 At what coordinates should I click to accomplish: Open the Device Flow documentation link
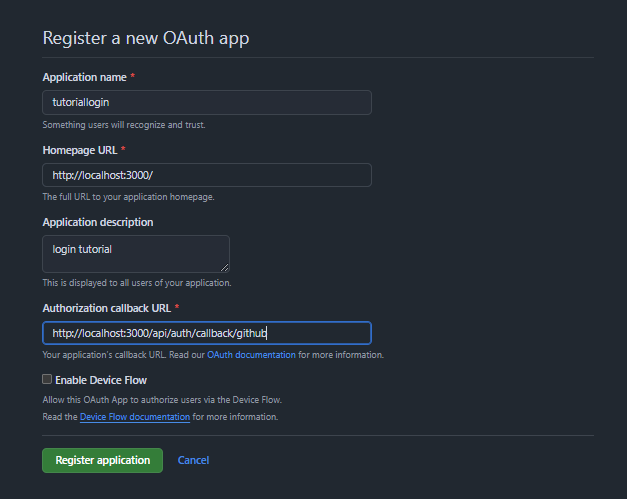pos(135,417)
